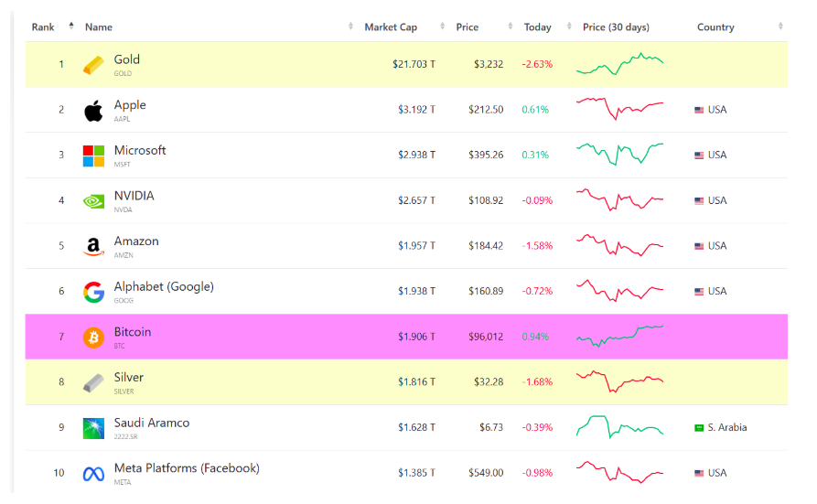
Task: Click the Gold bar icon
Action: [93, 65]
